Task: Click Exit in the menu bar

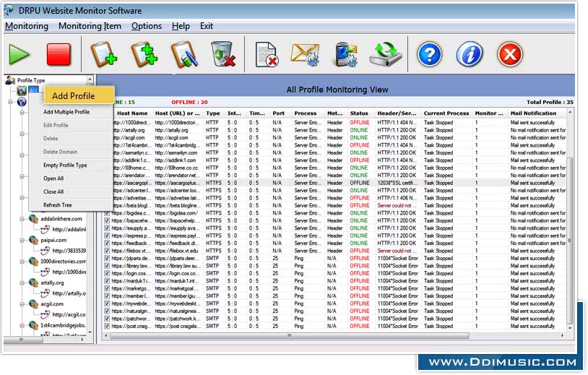Action: [x=207, y=26]
